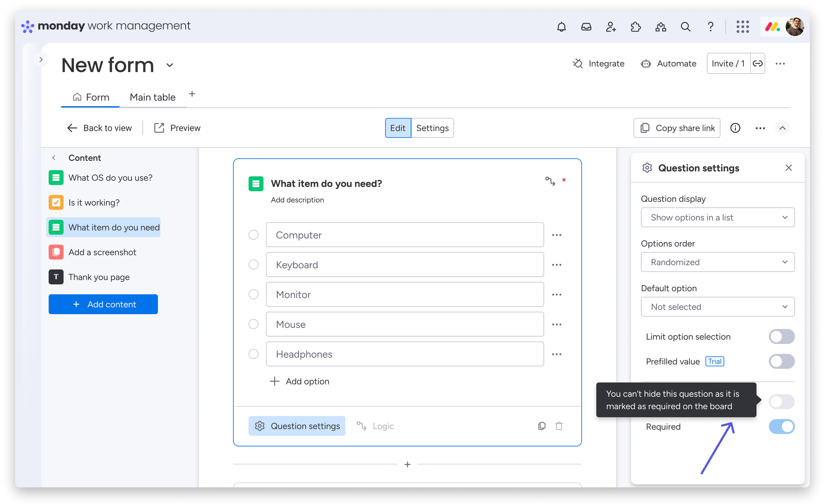Open options menu for Computer option

point(556,235)
